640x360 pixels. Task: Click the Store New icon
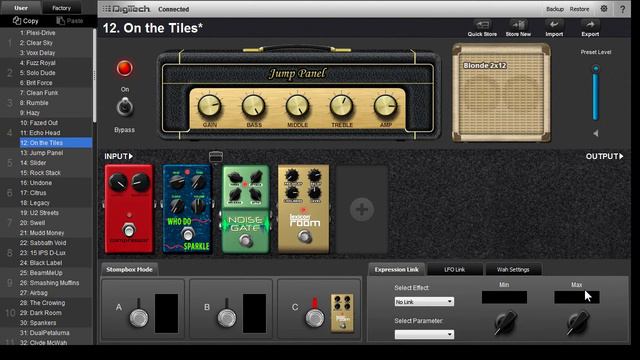point(518,24)
